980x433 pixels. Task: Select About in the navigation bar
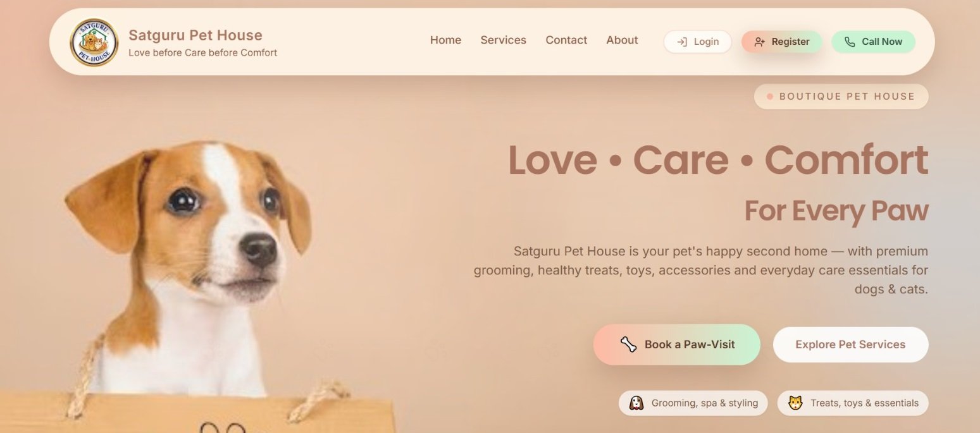(x=622, y=40)
